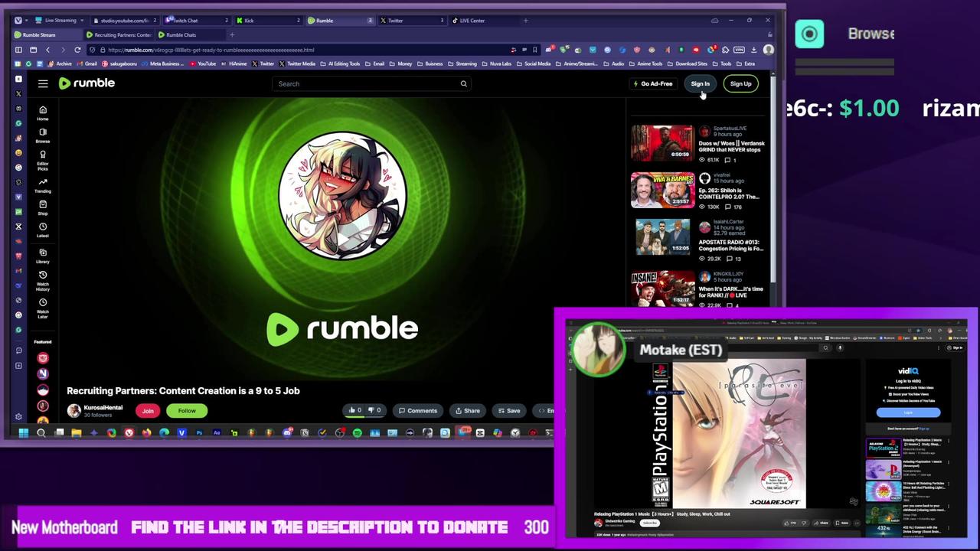Open the AI Editing Tools bookmark folder

pyautogui.click(x=341, y=64)
